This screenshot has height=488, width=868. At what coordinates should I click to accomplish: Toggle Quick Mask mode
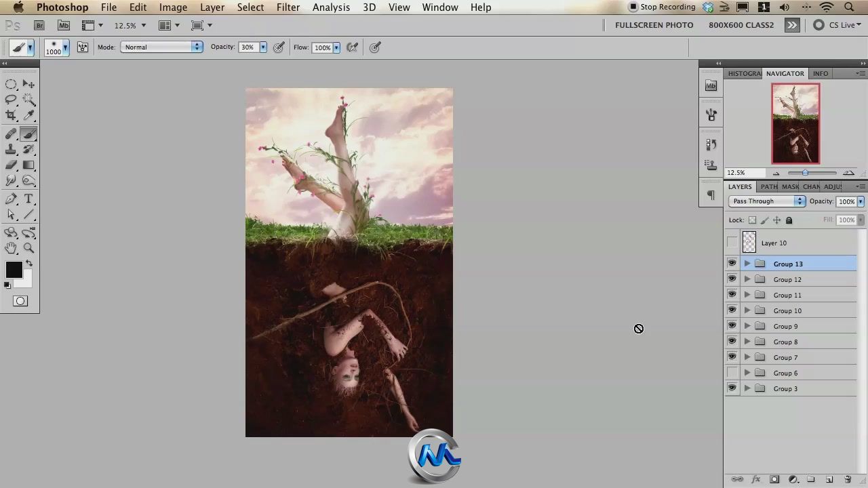pos(20,301)
